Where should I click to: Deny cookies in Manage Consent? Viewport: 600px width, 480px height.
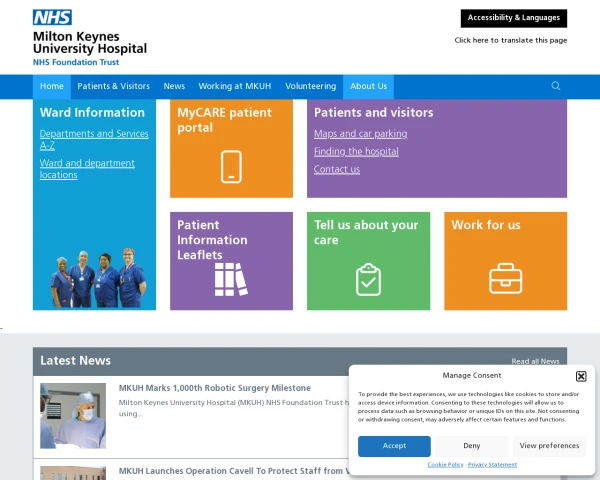coord(471,446)
